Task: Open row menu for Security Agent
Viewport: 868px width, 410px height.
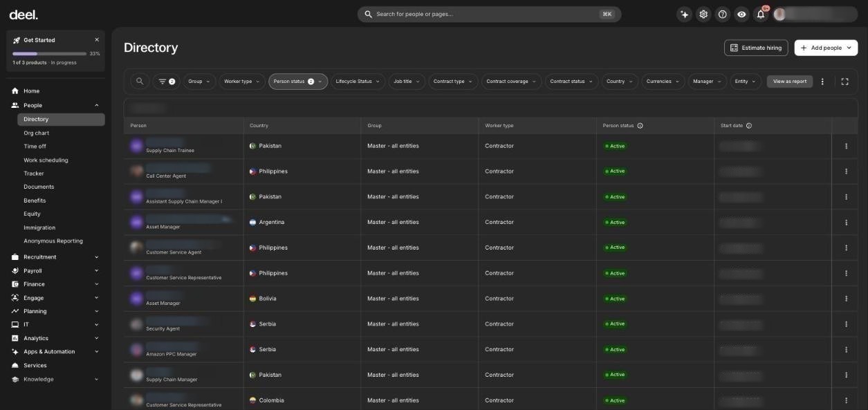Action: [846, 324]
